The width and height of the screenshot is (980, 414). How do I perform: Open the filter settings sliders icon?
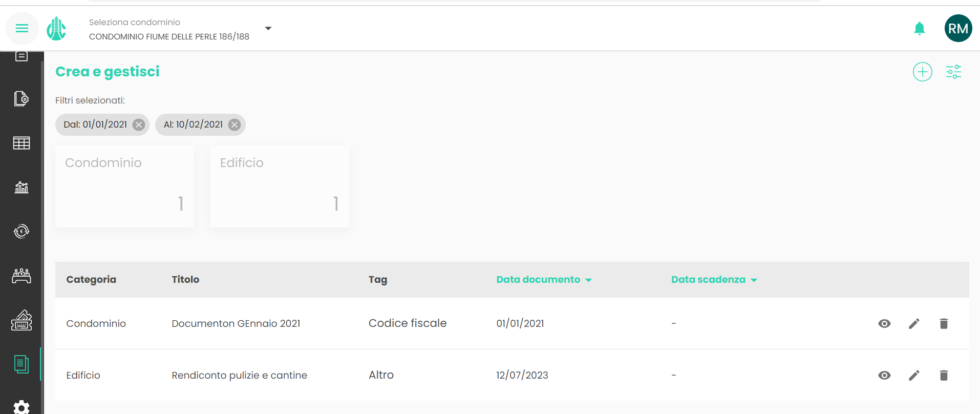pos(953,72)
